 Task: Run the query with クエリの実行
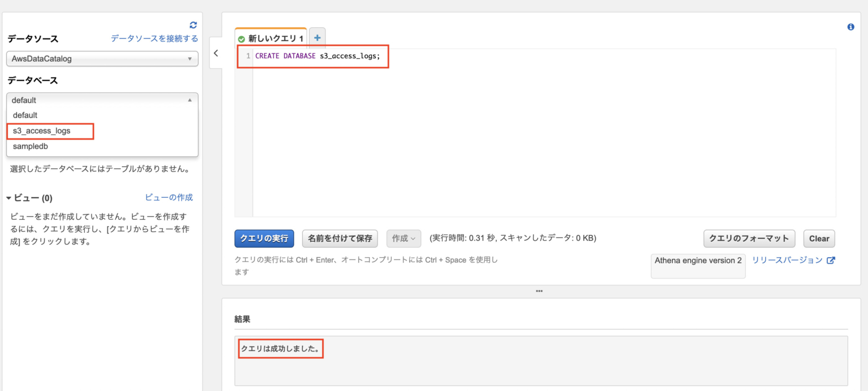point(264,238)
